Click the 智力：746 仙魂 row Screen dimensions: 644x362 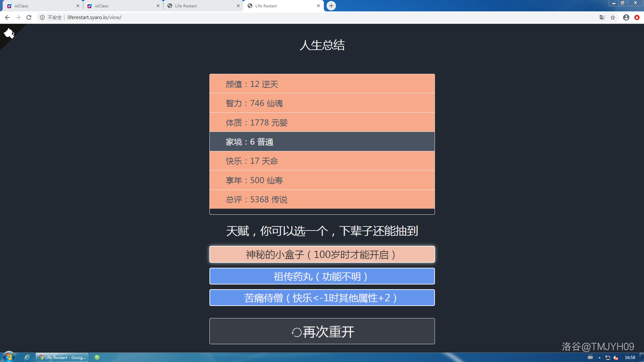pos(322,103)
